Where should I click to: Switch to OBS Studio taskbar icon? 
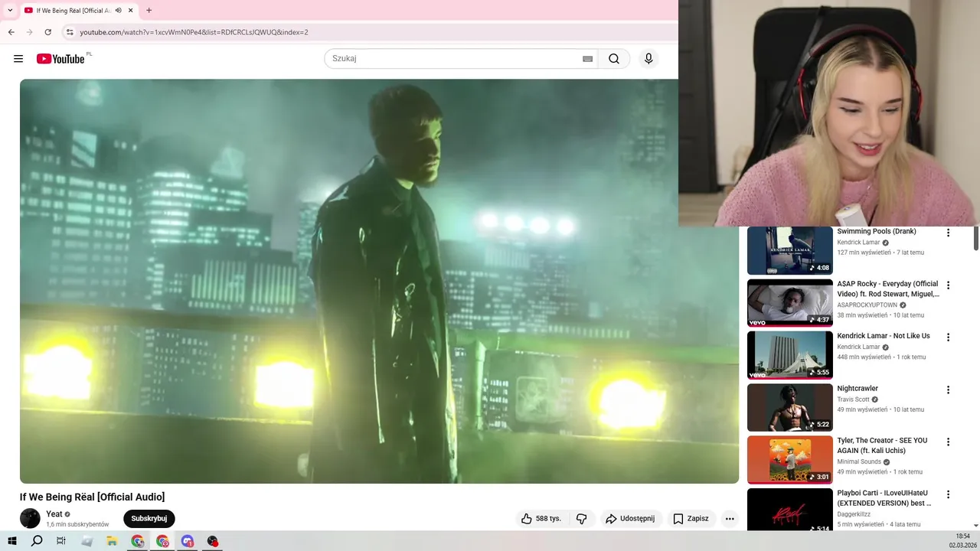click(212, 541)
